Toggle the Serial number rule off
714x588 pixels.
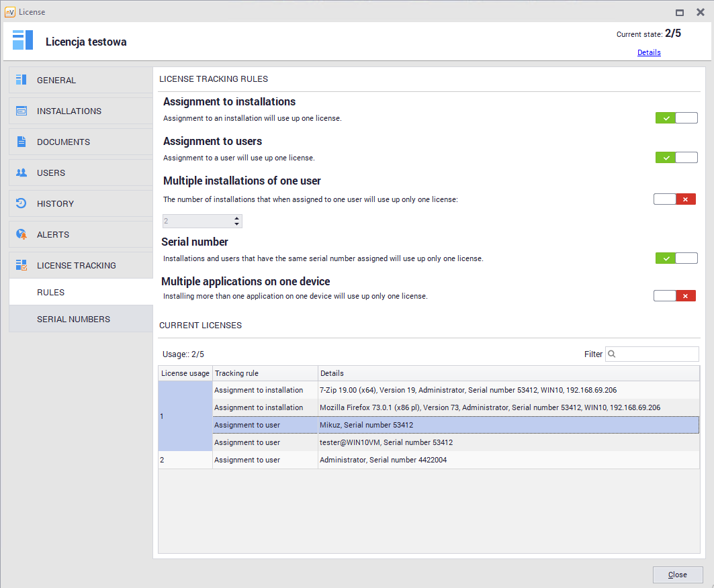pos(676,258)
